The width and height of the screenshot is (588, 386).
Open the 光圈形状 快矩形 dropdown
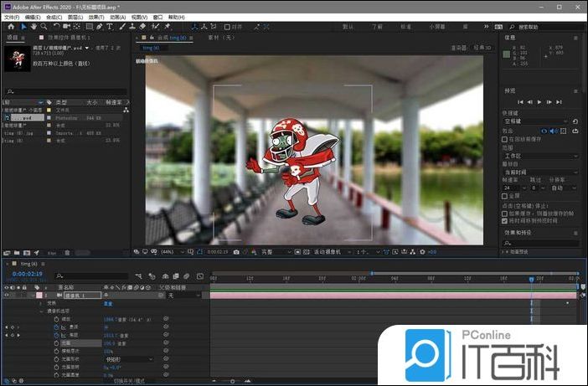[127, 359]
